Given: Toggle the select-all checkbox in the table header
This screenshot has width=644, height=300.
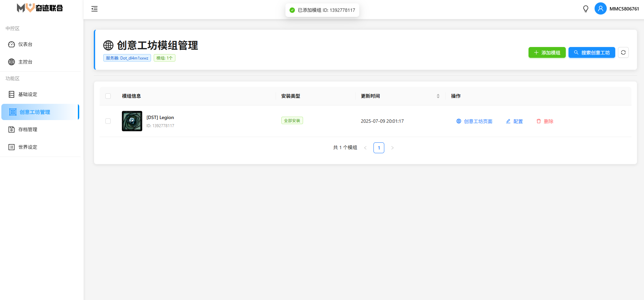Looking at the screenshot, I should tap(108, 96).
